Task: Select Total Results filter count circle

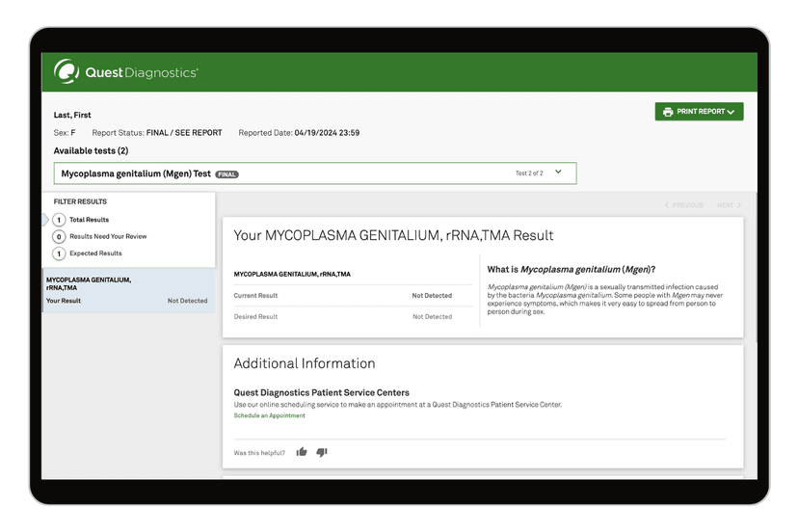Action: [59, 220]
